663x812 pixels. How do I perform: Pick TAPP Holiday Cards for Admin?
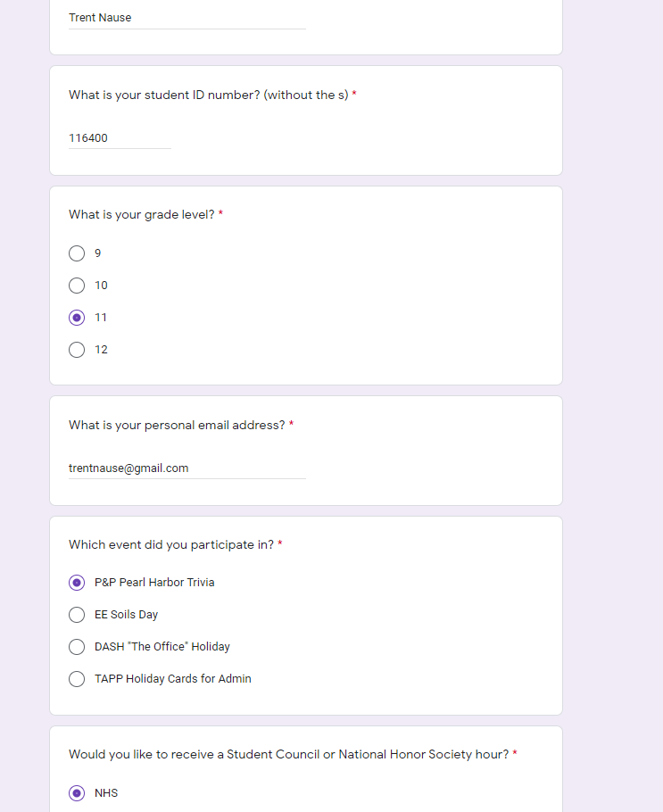[77, 679]
